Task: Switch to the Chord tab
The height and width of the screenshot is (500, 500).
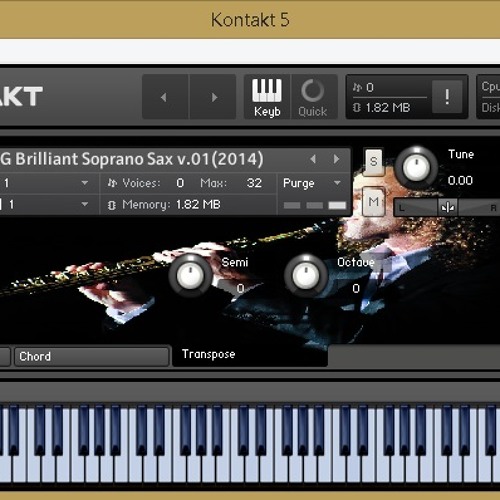Action: (91, 356)
